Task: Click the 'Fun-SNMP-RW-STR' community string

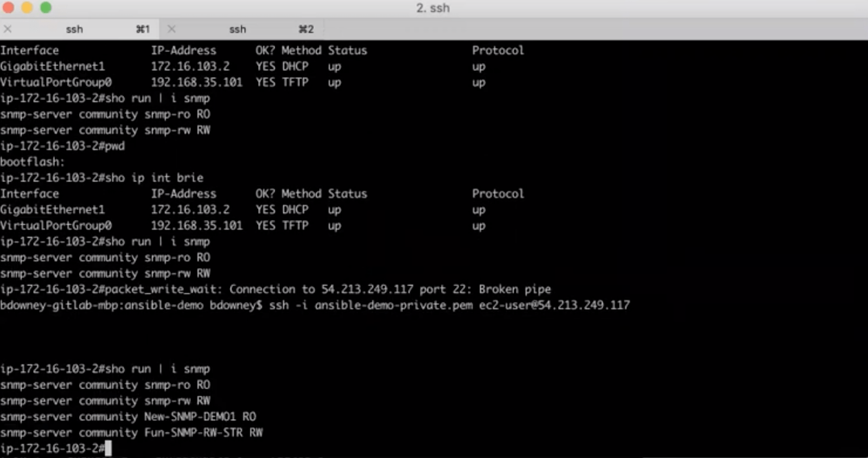Action: coord(193,433)
